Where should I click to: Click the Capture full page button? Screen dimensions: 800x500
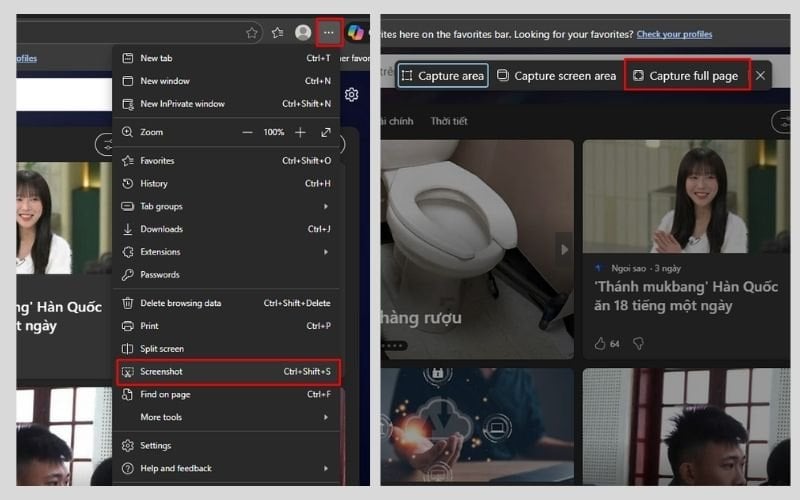(687, 76)
